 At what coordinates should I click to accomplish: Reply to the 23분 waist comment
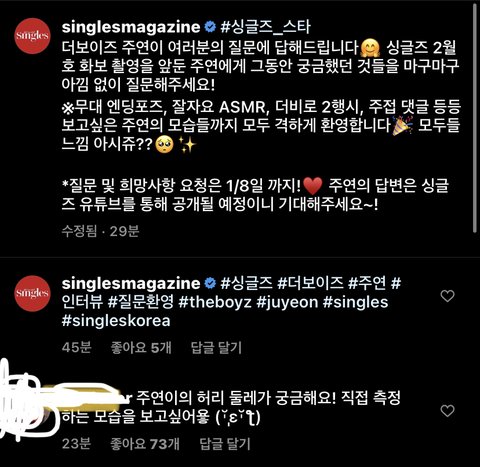(225, 444)
